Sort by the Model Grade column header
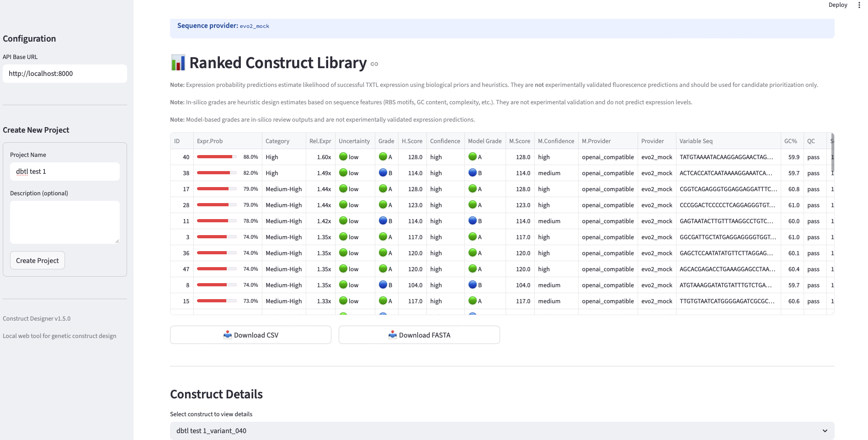868x440 pixels. pos(485,141)
